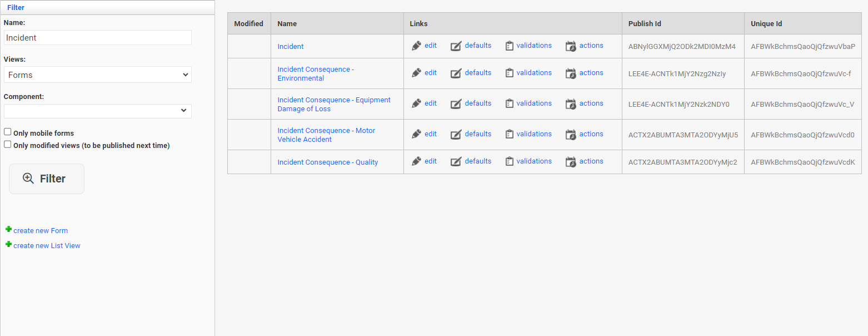Screen dimensions: 868x336
Task: Click pencil edit icon for Equipment Damage of Loss
Action: pos(416,103)
